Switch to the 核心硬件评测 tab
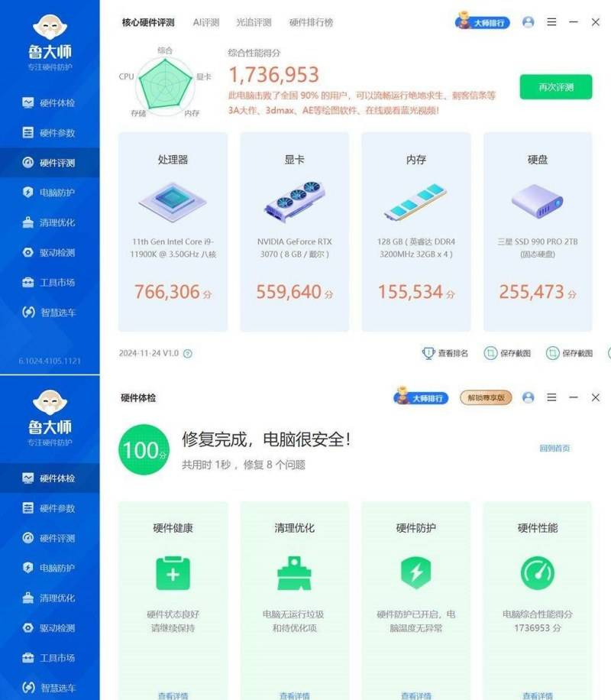This screenshot has height=700, width=611. (x=148, y=22)
